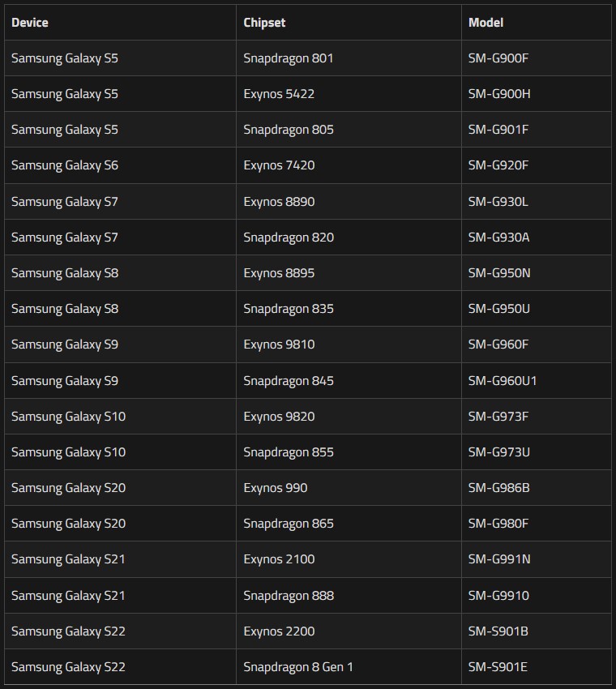Screen dimensions: 616x689
Task: Select the Exynos 990 cell
Action: click(276, 488)
